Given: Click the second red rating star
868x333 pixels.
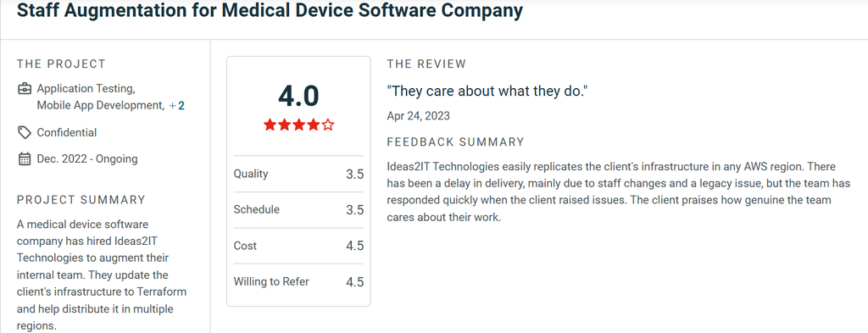Looking at the screenshot, I should 285,125.
